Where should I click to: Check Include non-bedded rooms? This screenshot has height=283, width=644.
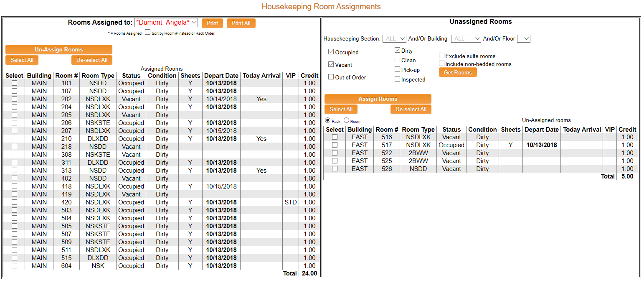[441, 63]
